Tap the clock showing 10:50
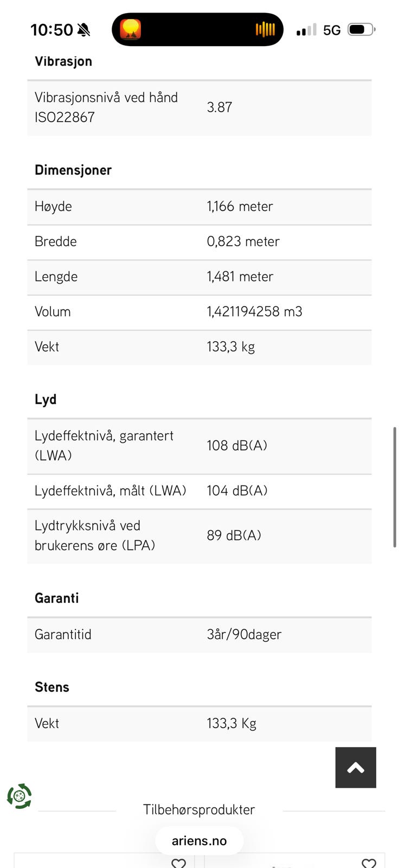399x868 pixels. point(52,30)
